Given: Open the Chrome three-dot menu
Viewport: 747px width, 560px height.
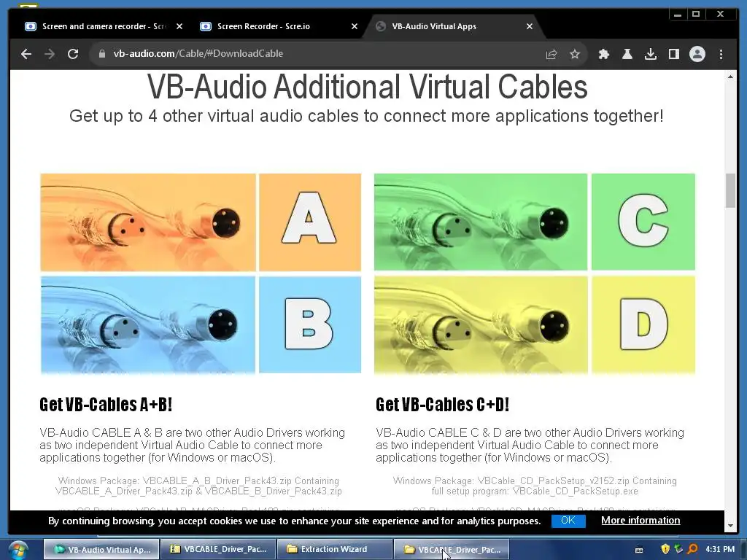Looking at the screenshot, I should pyautogui.click(x=721, y=54).
